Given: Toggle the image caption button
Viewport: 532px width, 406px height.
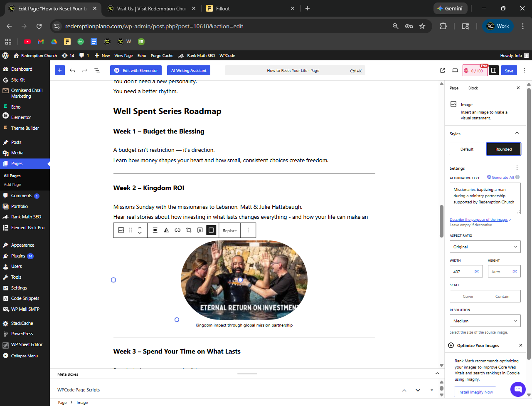Looking at the screenshot, I should click(211, 230).
